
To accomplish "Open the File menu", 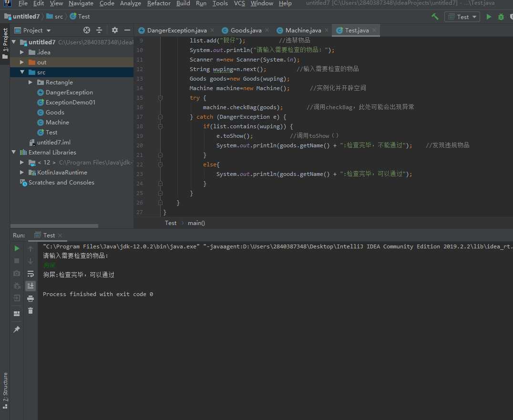I will 23,4.
